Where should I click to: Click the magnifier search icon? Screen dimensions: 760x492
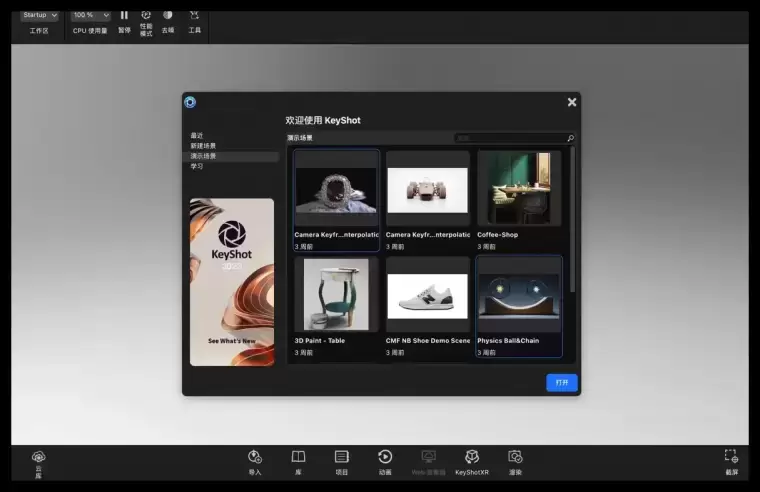570,138
